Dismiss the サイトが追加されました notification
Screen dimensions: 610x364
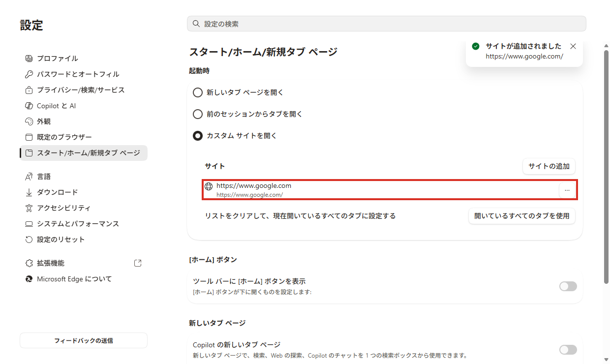573,46
